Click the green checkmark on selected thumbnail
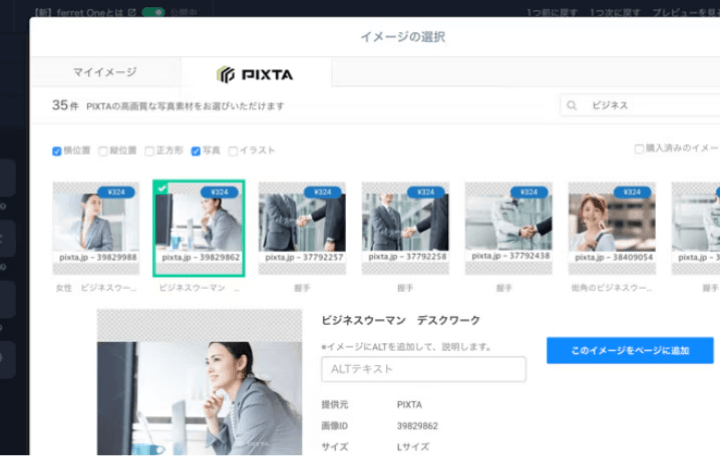Screen dimensions: 720x456 tap(162, 189)
